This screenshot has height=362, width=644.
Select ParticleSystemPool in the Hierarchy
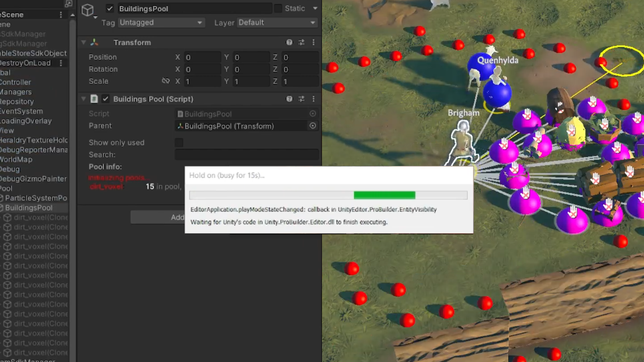point(36,198)
